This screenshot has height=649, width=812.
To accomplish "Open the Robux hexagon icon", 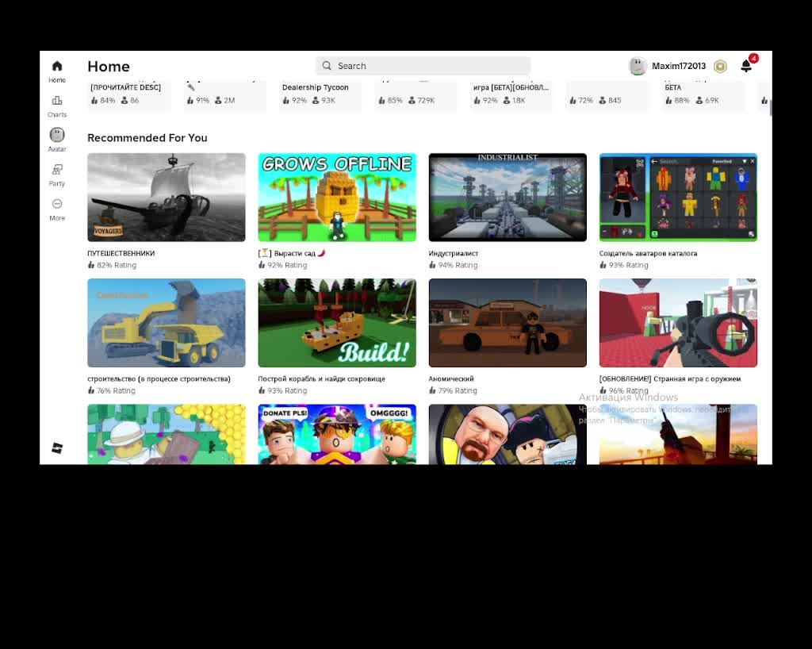I will [x=720, y=67].
